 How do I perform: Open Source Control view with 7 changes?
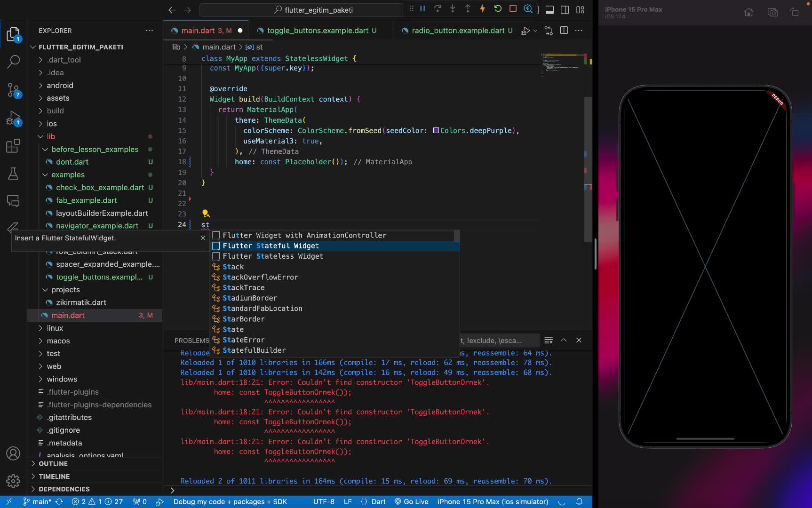click(x=13, y=89)
